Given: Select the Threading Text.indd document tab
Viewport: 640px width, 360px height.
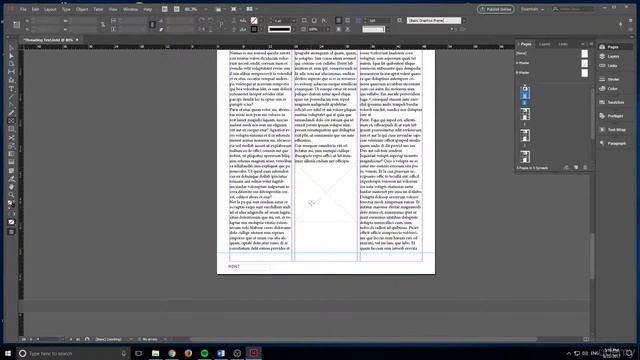Looking at the screenshot, I should click(x=48, y=40).
